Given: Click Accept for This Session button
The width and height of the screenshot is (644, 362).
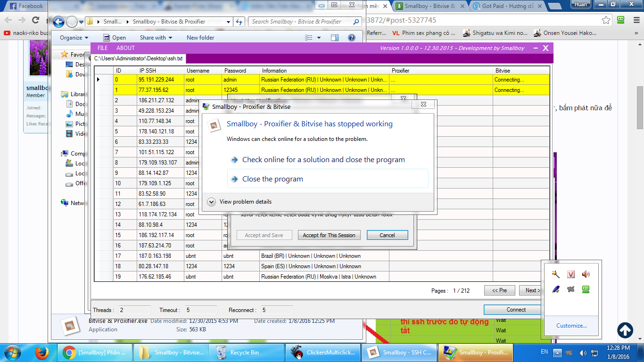Looking at the screenshot, I should tap(329, 235).
